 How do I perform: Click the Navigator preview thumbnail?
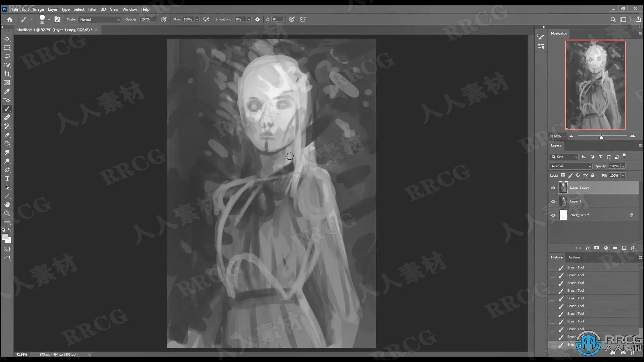tap(595, 85)
